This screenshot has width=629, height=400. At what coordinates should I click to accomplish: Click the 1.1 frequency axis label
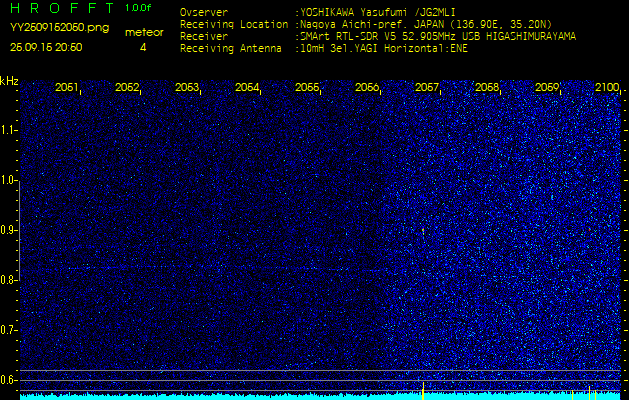coord(8,130)
